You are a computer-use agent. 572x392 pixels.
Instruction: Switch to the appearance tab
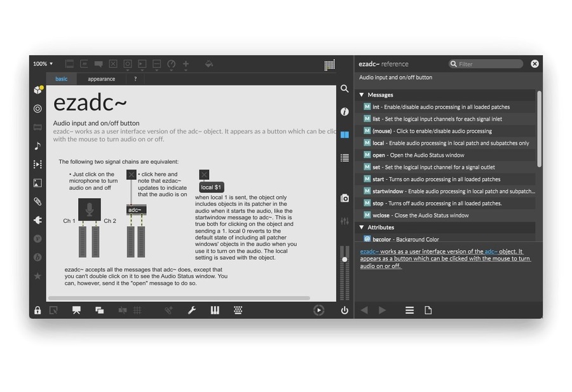coord(102,79)
